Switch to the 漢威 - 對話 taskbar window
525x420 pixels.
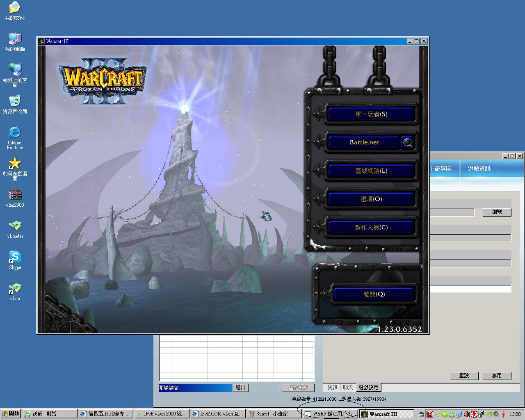pos(50,414)
